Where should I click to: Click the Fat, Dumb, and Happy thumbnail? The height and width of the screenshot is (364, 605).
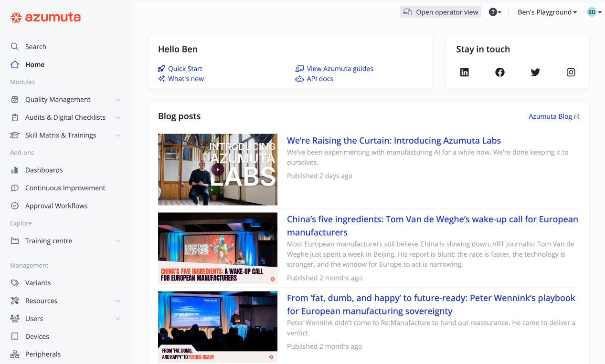click(x=218, y=327)
